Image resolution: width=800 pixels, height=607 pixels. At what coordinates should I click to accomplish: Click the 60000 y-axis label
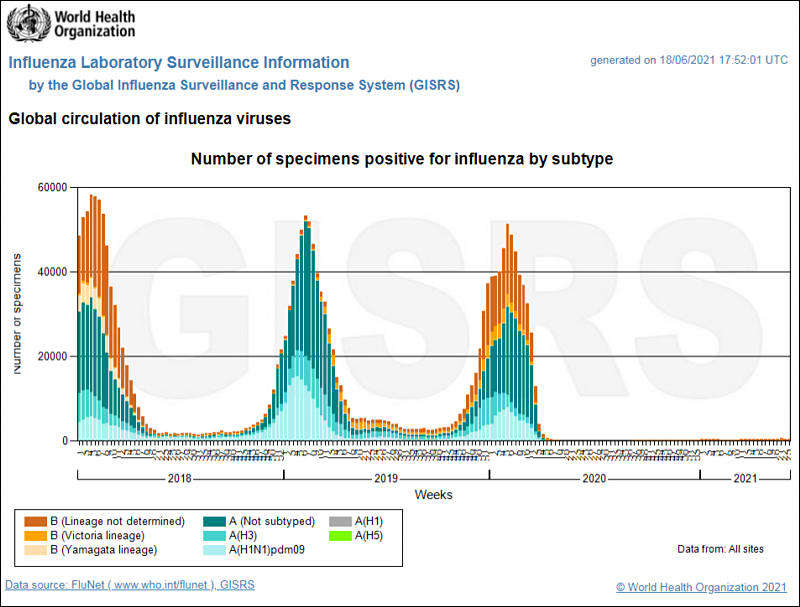pos(53,188)
